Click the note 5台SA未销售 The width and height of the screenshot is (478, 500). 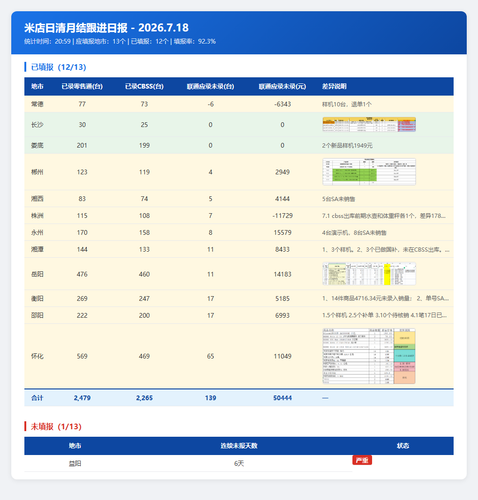tap(338, 199)
